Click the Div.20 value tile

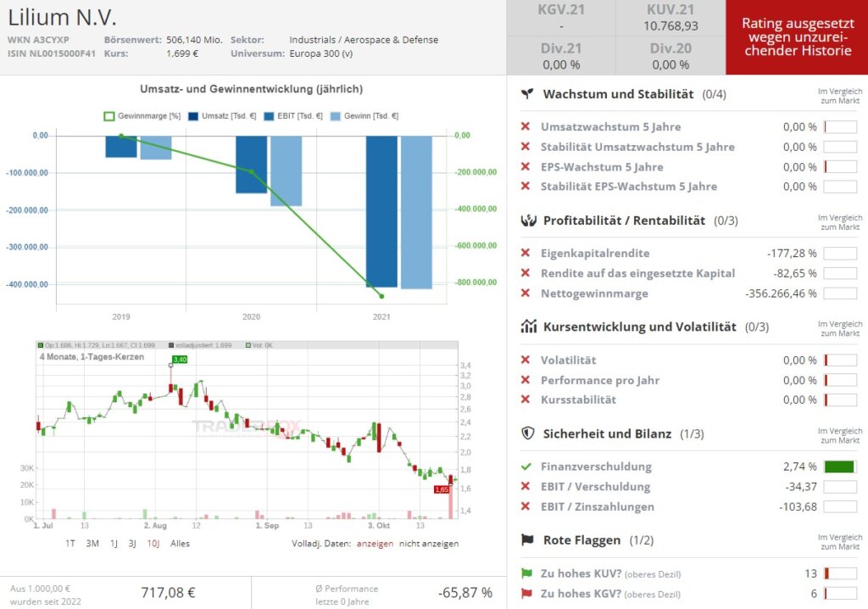coord(671,56)
